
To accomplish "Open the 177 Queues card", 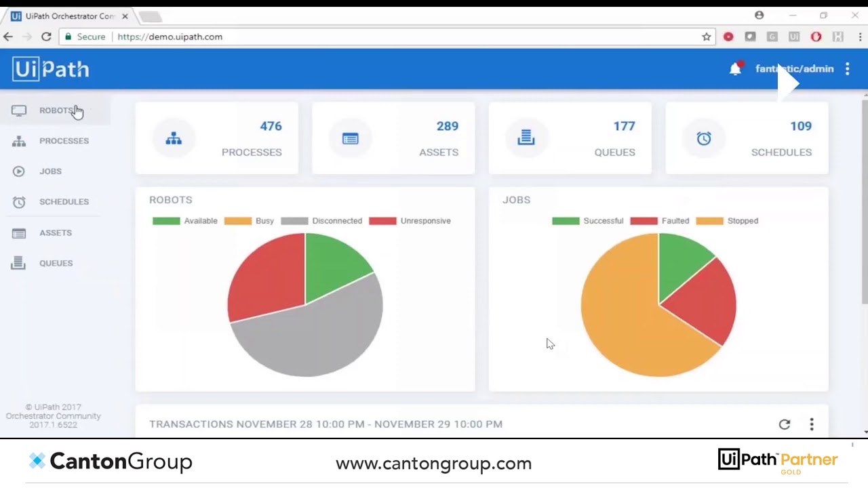I will [x=570, y=138].
